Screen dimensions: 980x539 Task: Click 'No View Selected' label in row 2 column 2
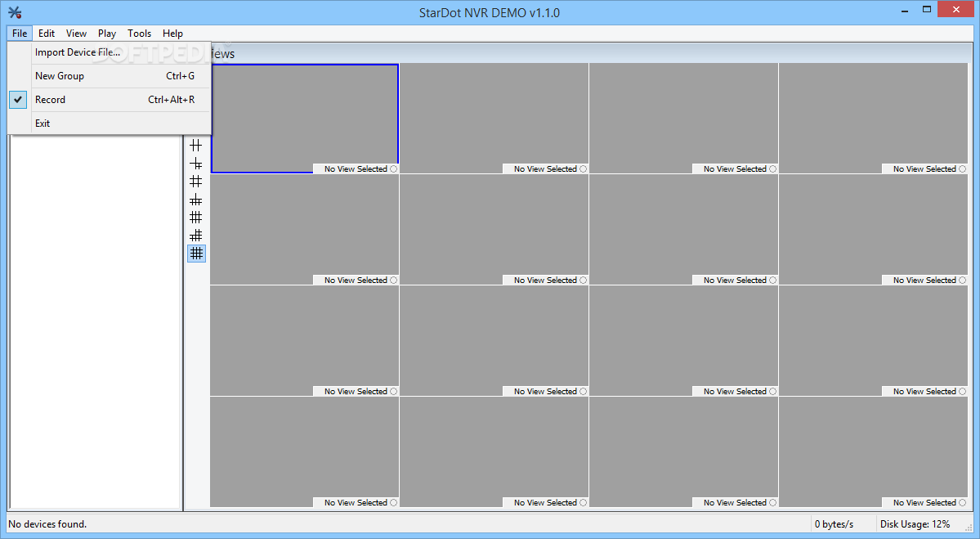[x=545, y=280]
